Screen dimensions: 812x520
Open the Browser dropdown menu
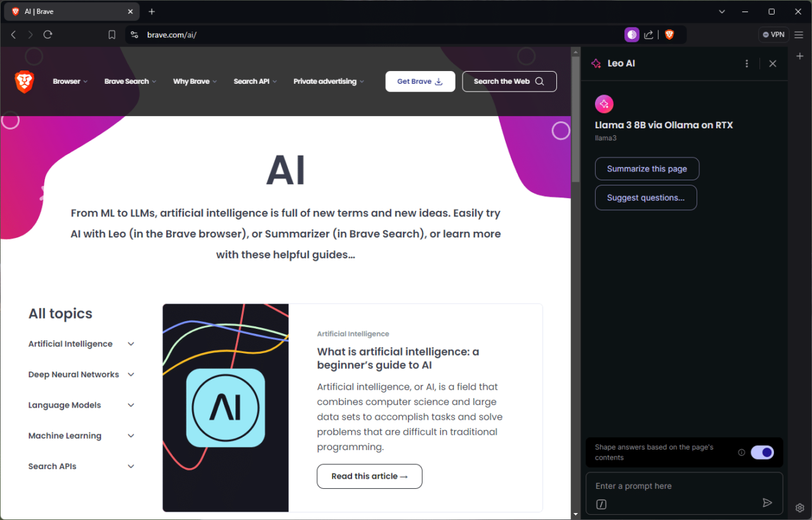70,81
